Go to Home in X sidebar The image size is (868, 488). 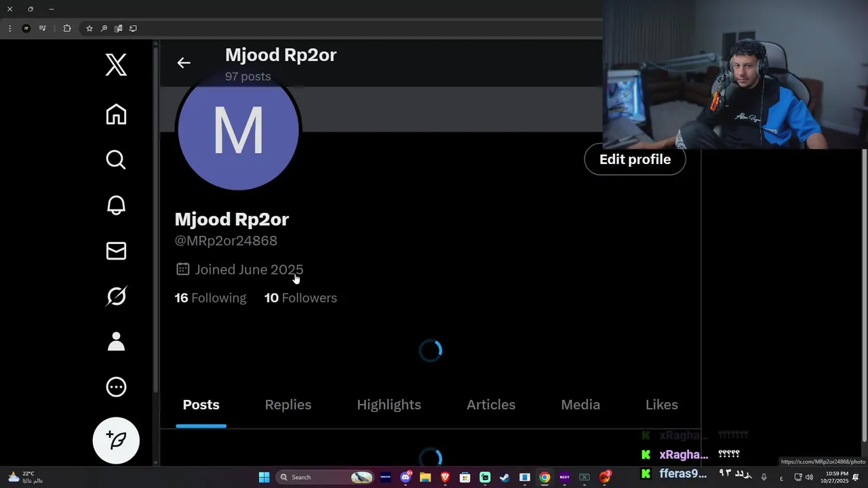point(116,115)
